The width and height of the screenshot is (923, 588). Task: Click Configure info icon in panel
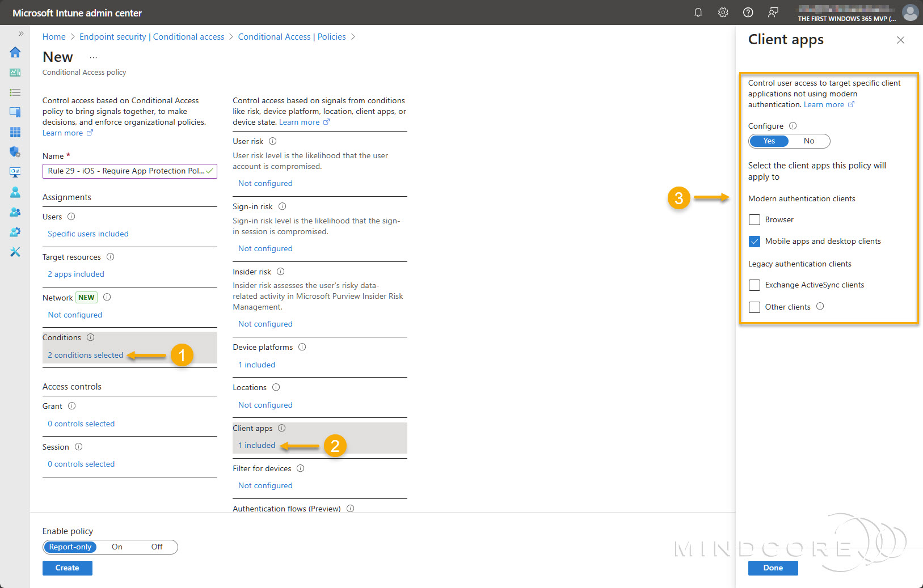793,126
